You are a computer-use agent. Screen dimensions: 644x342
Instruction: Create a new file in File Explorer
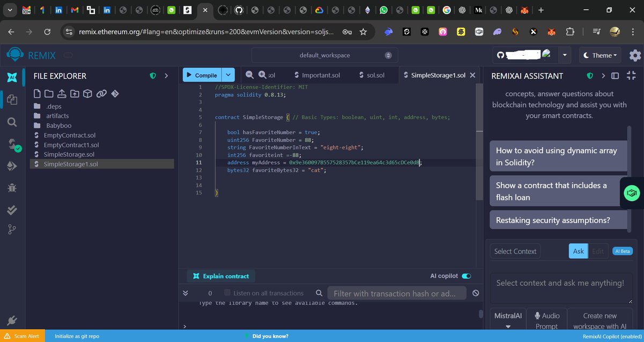(37, 93)
